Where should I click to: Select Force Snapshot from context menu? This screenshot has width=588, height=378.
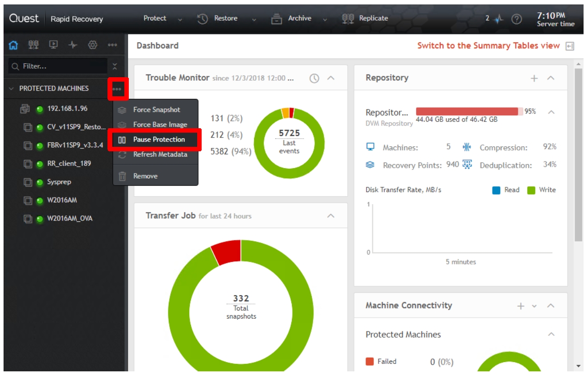[155, 110]
